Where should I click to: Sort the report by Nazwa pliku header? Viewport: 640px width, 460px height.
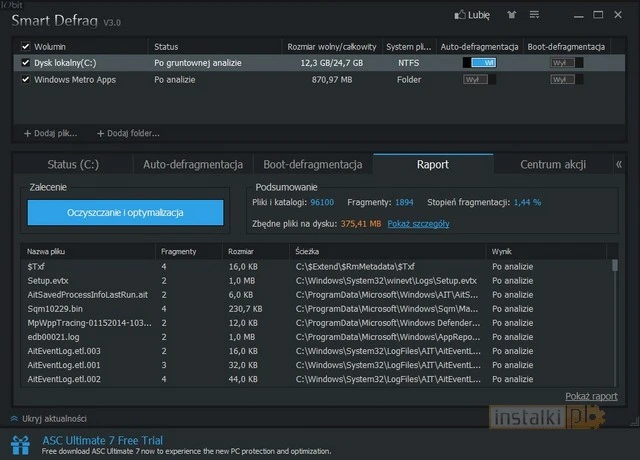click(x=88, y=251)
